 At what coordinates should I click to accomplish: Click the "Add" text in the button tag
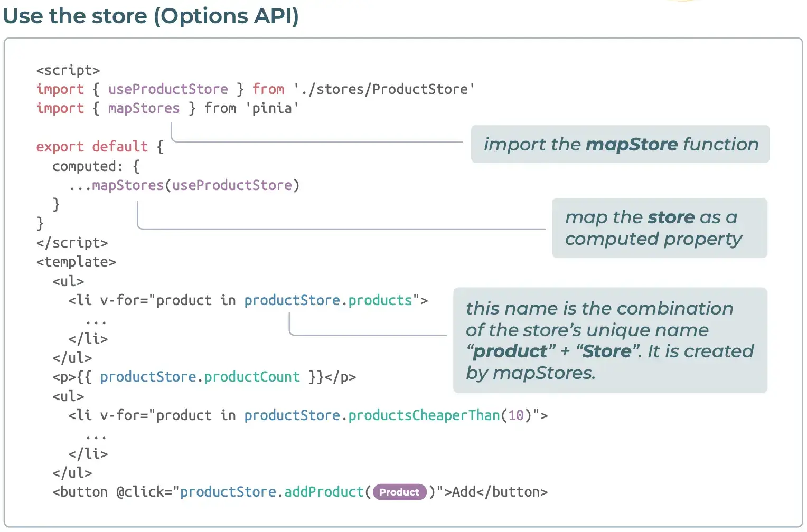pyautogui.click(x=464, y=492)
